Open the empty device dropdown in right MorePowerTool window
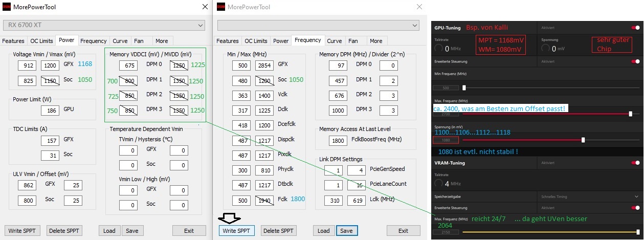Image resolution: width=644 pixels, height=240 pixels. coord(318,25)
